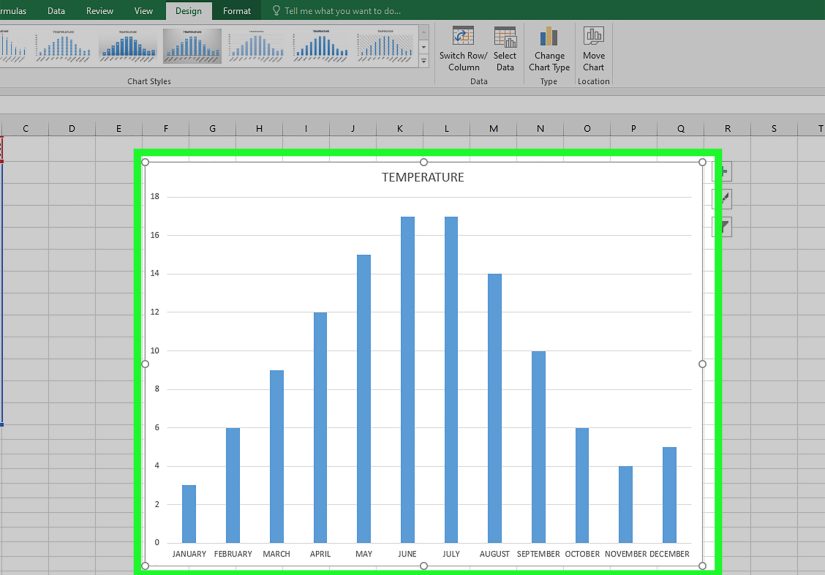Click the DECEMBER bar in chart
Screen dimensions: 825x575
tap(669, 495)
